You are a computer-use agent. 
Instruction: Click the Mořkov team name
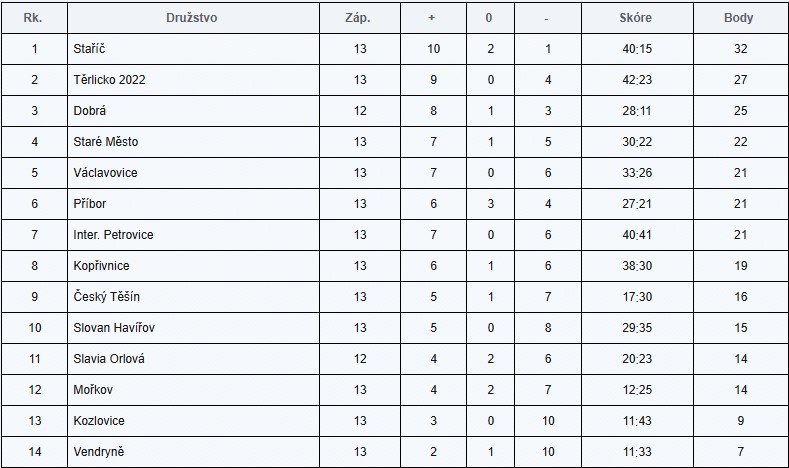[93, 390]
